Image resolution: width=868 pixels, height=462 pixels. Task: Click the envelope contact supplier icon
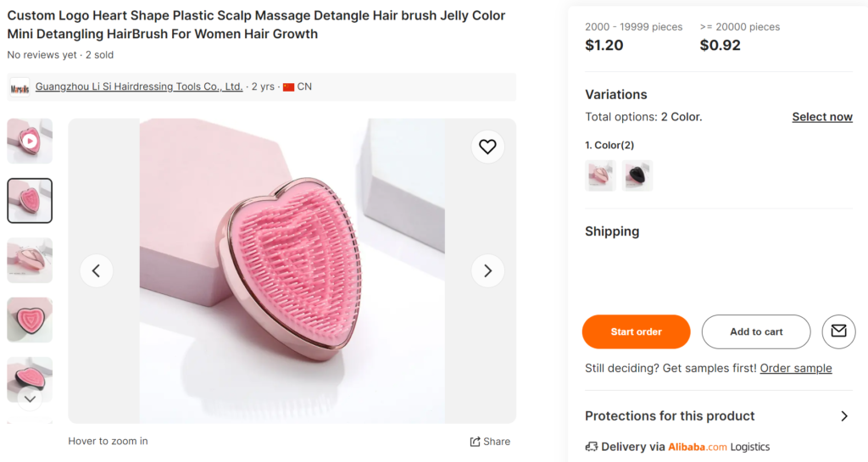[x=838, y=331]
